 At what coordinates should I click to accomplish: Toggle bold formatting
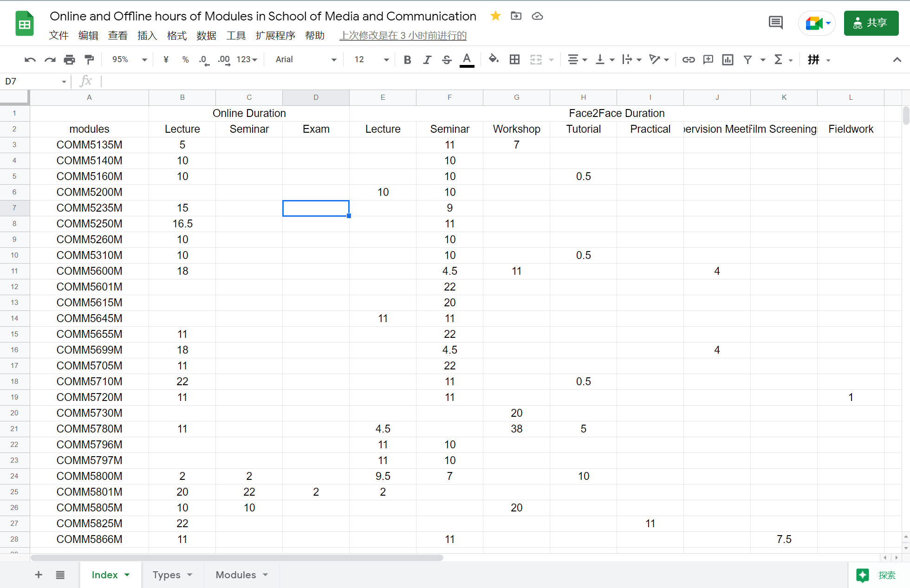tap(407, 59)
